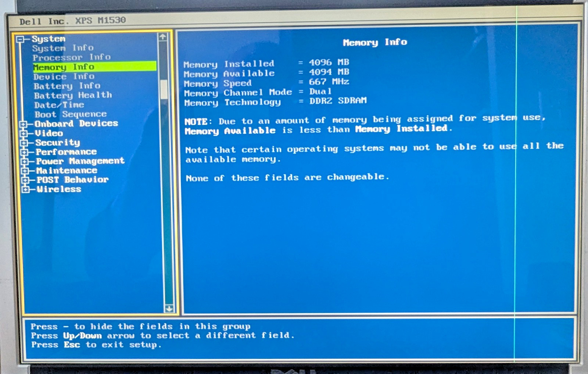588x374 pixels.
Task: Click the DDR2 SDRAM technology value
Action: (x=338, y=100)
